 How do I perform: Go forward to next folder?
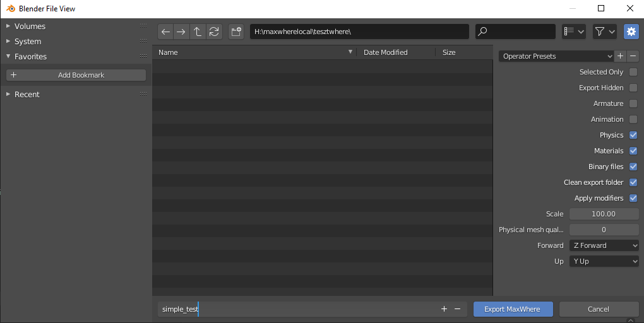(181, 32)
